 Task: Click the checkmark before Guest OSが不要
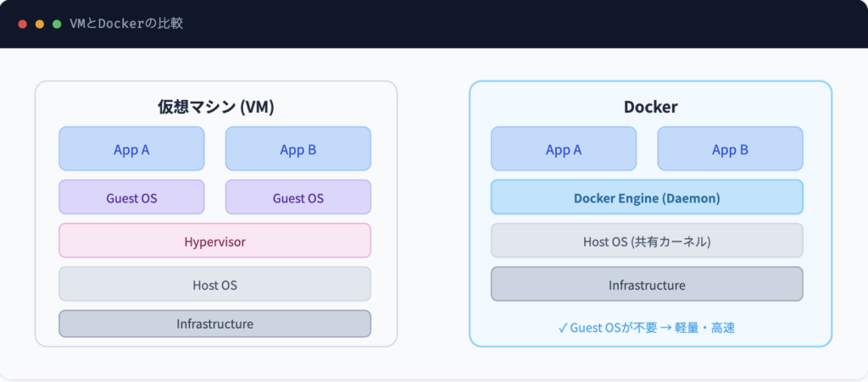coord(563,327)
